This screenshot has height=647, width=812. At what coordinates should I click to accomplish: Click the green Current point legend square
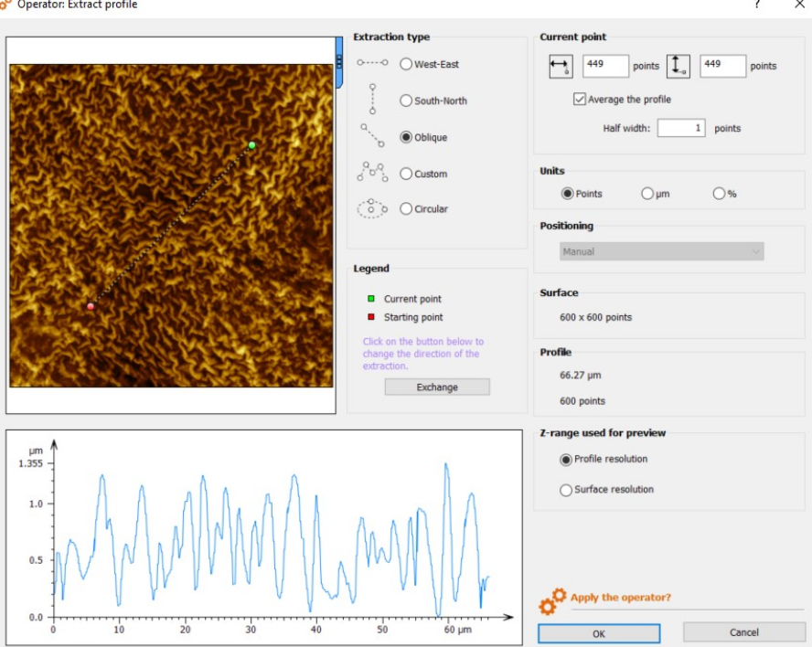(370, 299)
